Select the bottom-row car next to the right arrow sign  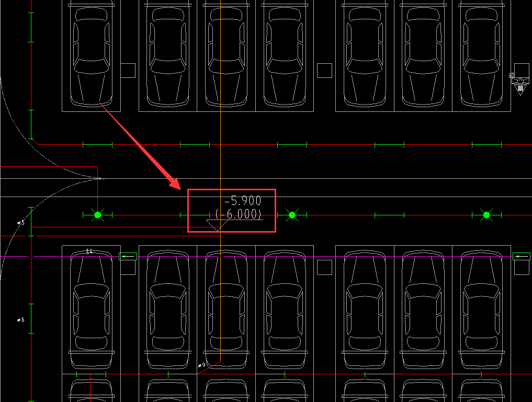[481, 309]
